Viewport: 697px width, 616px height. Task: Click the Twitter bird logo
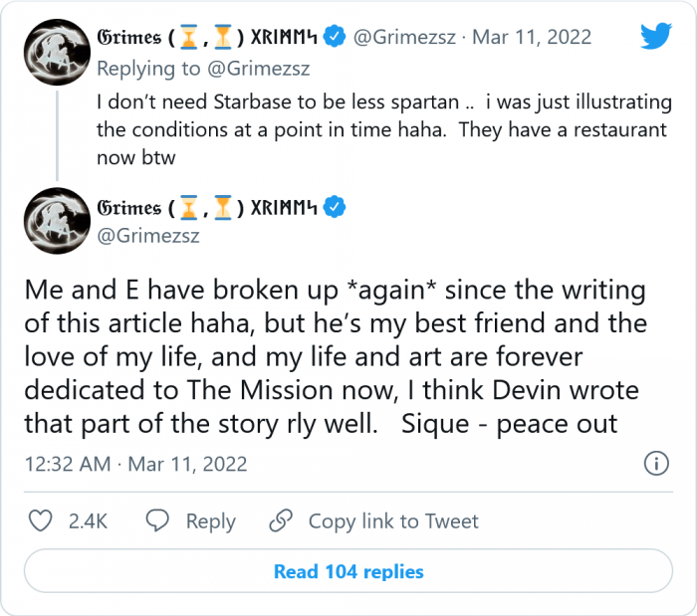click(x=655, y=37)
